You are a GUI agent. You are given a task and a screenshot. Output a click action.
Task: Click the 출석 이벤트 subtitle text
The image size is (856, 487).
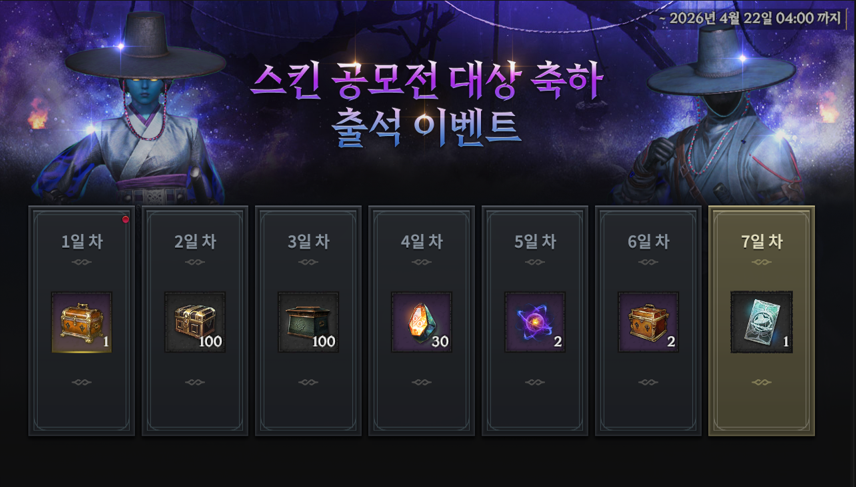[x=426, y=130]
